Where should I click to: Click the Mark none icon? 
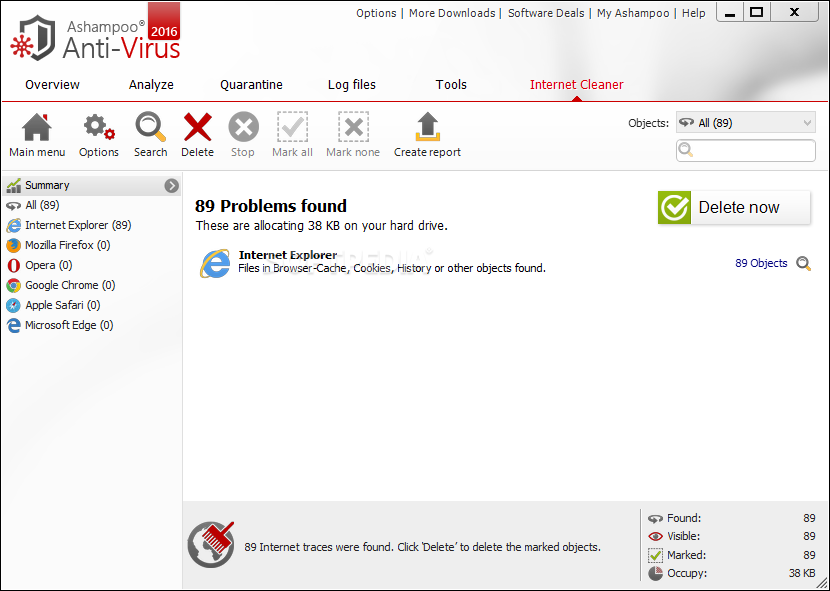point(353,127)
